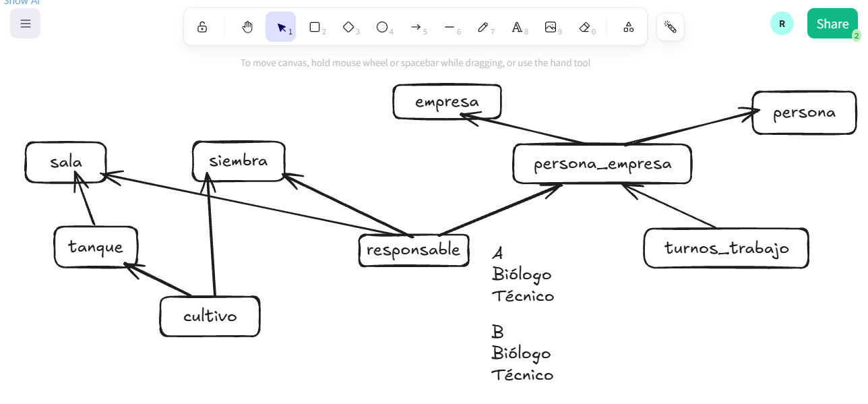Viewport: 868px width, 404px height.
Task: Open the AI magic wand tool
Action: [x=670, y=27]
